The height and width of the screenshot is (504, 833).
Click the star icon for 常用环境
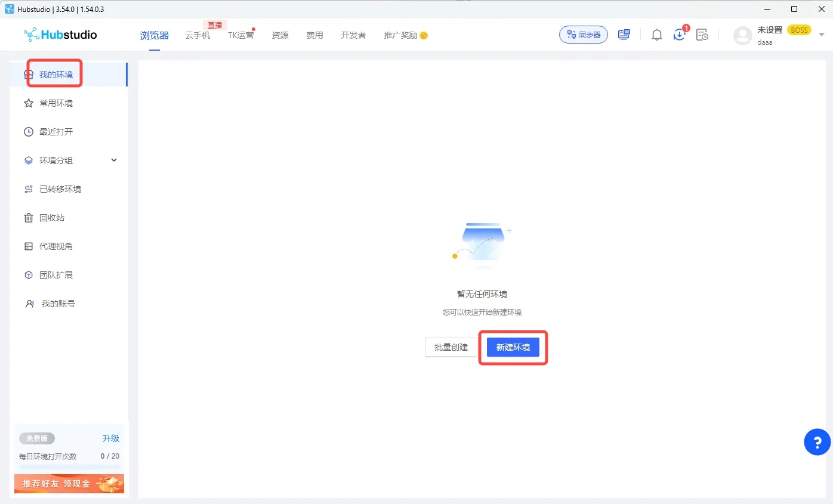pyautogui.click(x=28, y=103)
